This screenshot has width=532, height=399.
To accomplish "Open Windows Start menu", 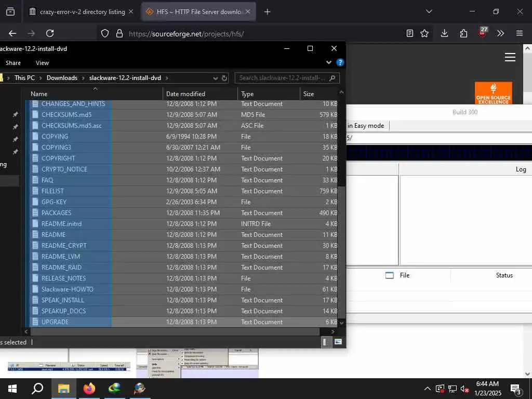I will tap(12, 389).
